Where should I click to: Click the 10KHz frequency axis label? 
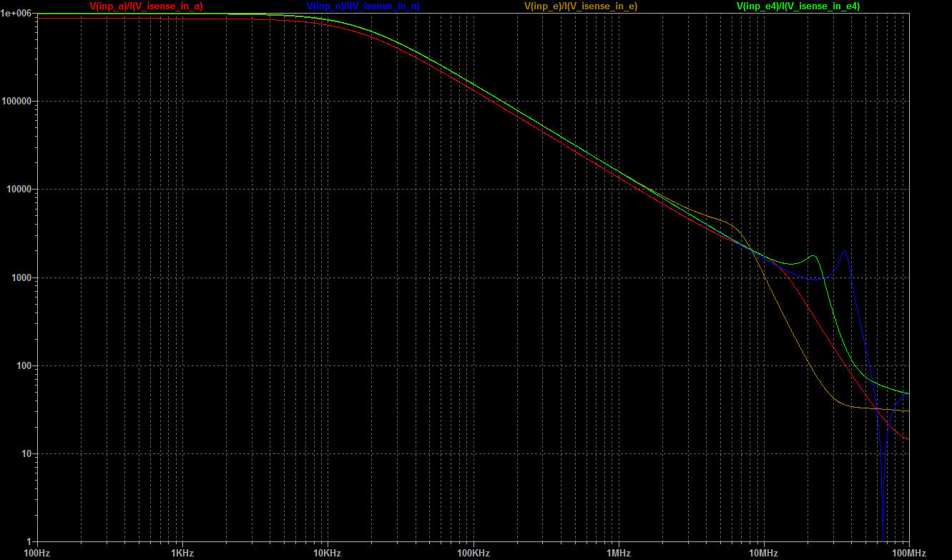(328, 553)
